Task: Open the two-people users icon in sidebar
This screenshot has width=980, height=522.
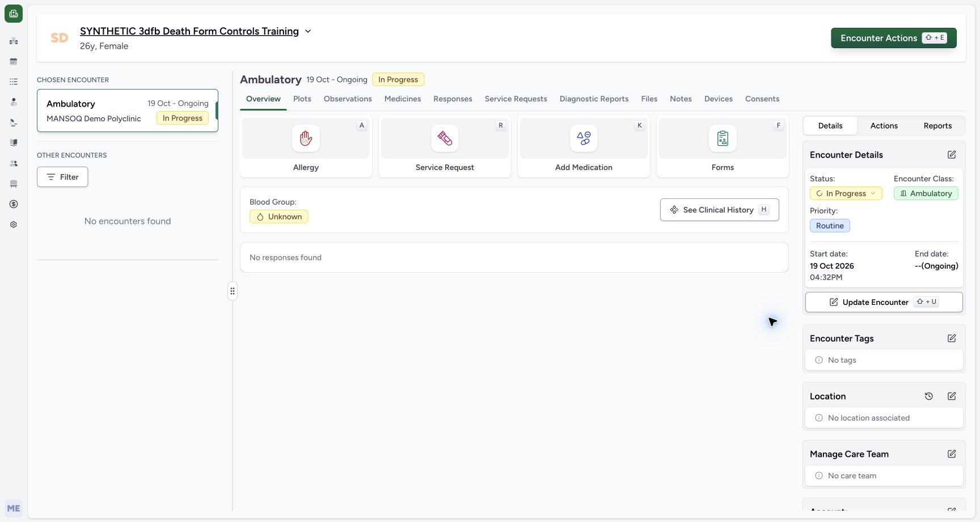Action: point(14,163)
